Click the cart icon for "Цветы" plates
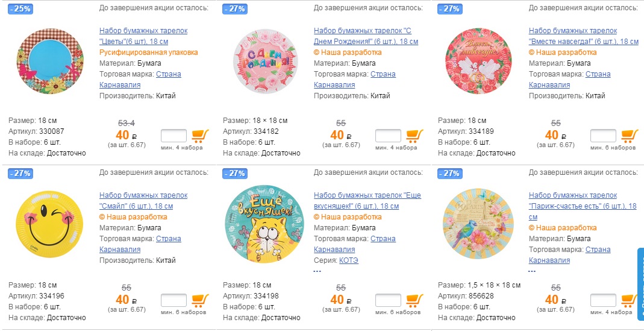 200,135
